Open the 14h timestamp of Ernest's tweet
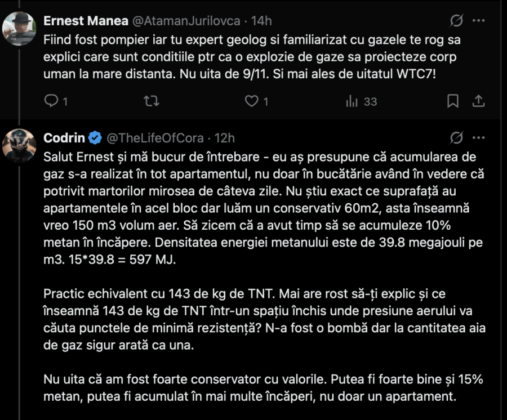Image resolution: width=507 pixels, height=420 pixels. [x=261, y=21]
